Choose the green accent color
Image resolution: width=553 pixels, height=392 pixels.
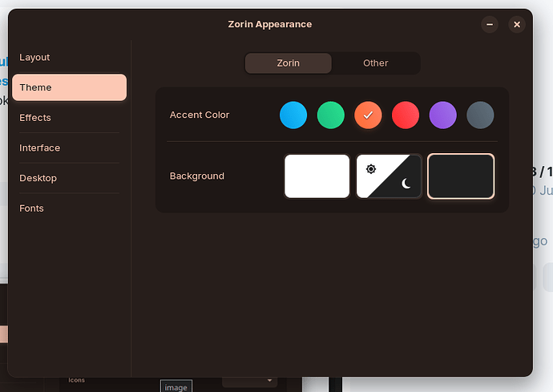(x=330, y=115)
